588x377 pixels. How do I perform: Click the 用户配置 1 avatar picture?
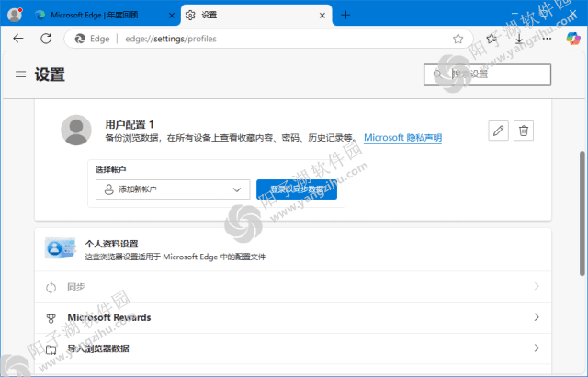coord(76,131)
